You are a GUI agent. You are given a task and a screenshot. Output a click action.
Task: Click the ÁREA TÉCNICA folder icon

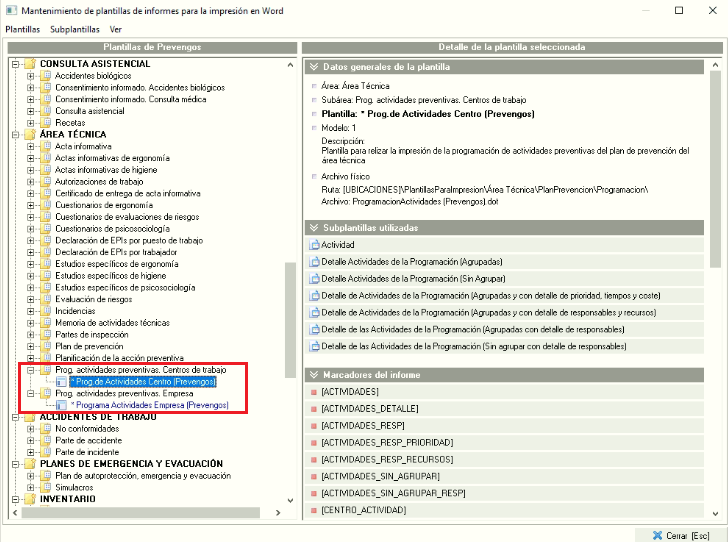(x=29, y=134)
